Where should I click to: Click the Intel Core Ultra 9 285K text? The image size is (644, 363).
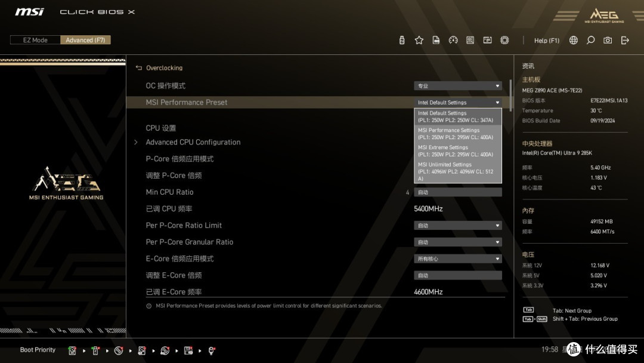click(x=557, y=153)
